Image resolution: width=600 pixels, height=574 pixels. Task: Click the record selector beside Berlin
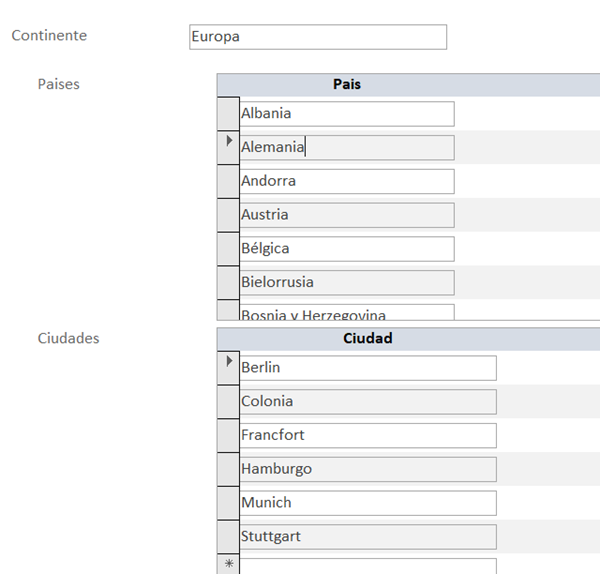[x=228, y=367]
